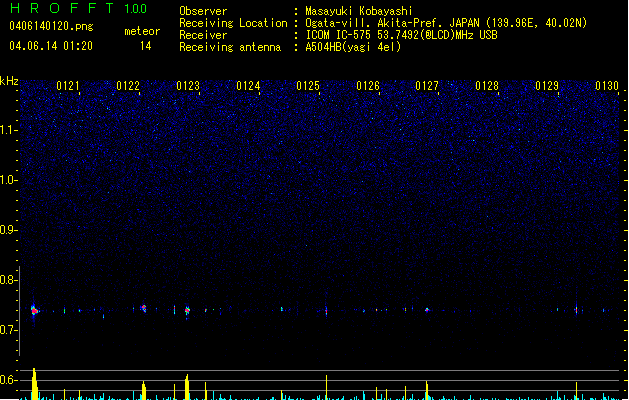The image size is (629, 400).
Task: Click the 0127 time marker
Action: tap(427, 86)
